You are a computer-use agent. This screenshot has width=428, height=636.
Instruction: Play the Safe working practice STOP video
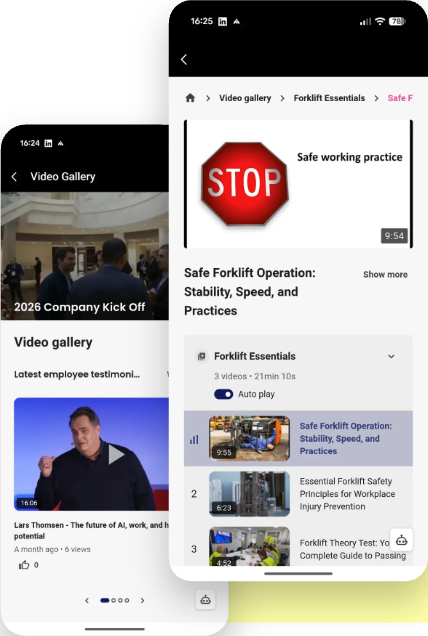298,184
